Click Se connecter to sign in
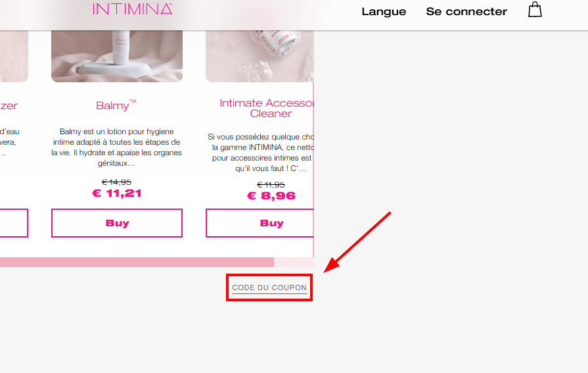The image size is (588, 373). (x=466, y=12)
